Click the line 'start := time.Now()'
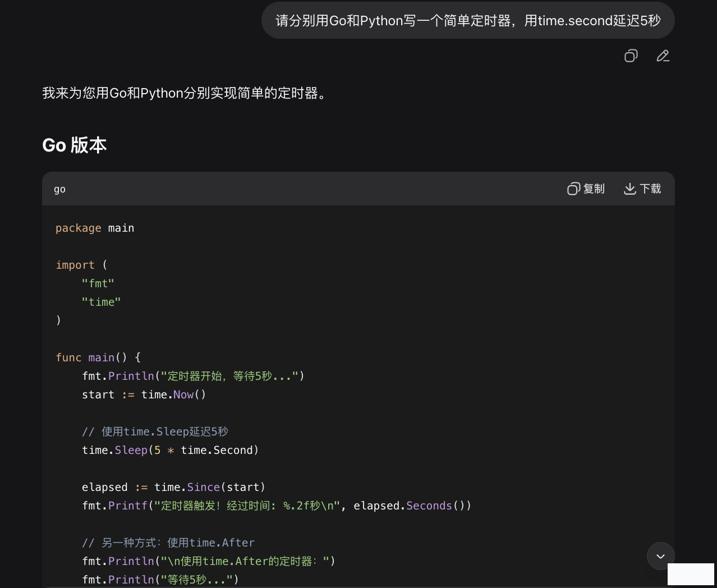Viewport: 717px width, 588px height. 144,394
